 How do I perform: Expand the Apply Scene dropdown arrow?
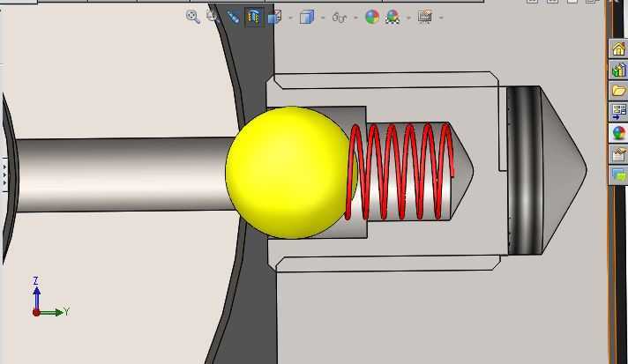[x=408, y=18]
